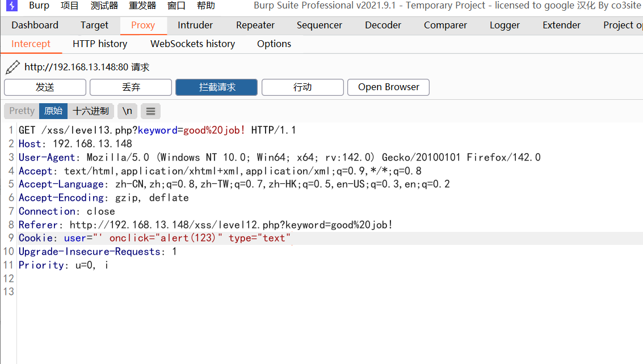Open the hamburger message editor menu
The height and width of the screenshot is (364, 643).
pos(150,111)
